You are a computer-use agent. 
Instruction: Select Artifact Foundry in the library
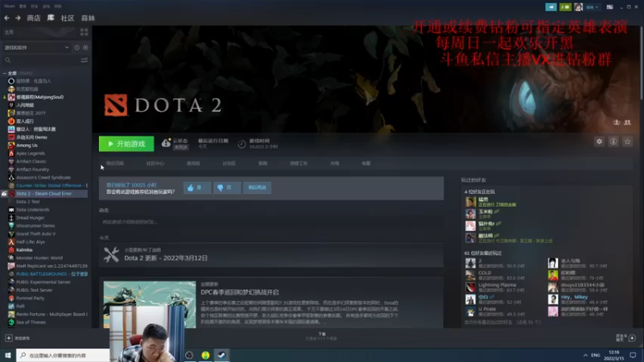32,170
